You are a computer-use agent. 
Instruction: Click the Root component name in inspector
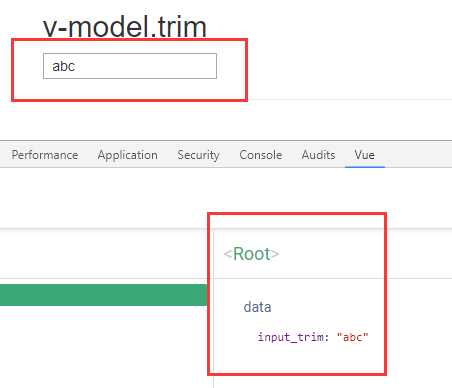point(252,254)
